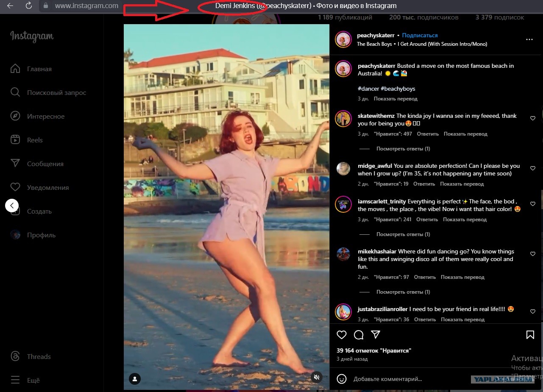Like justabrazilianroller comment heart
Screen dimensions: 543x392
pyautogui.click(x=533, y=311)
